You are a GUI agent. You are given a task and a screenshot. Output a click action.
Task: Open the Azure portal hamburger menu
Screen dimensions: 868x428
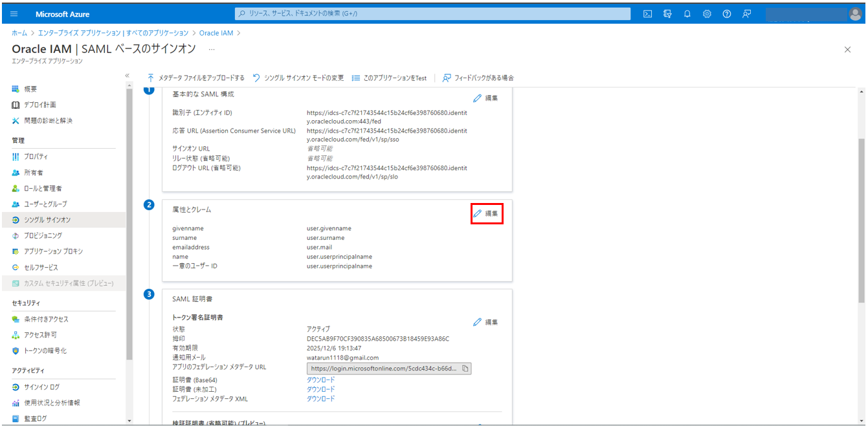click(x=15, y=14)
